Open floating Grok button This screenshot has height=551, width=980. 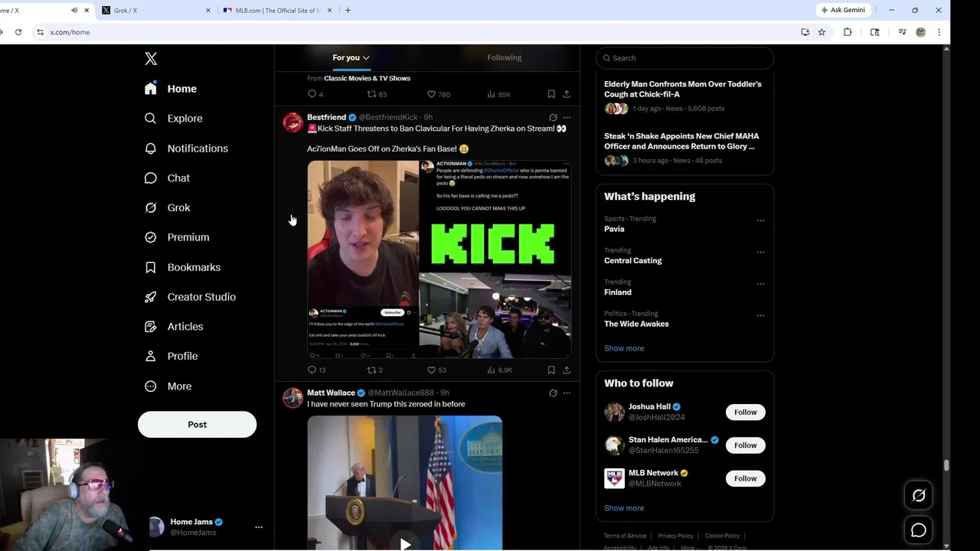pos(919,496)
